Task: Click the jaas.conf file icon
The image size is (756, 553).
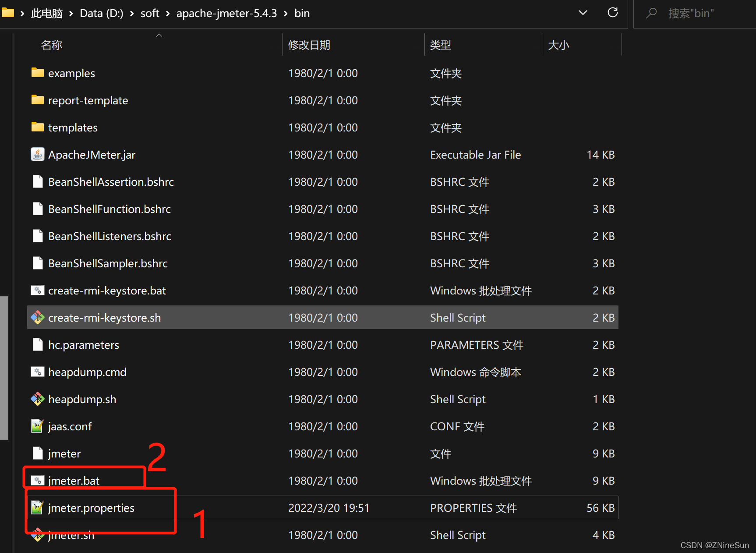Action: pos(38,426)
